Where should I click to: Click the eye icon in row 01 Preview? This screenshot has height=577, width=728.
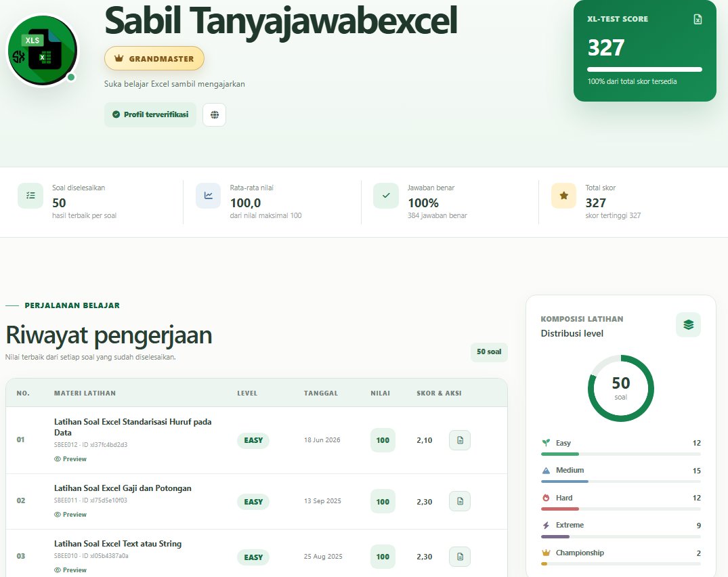pyautogui.click(x=58, y=458)
